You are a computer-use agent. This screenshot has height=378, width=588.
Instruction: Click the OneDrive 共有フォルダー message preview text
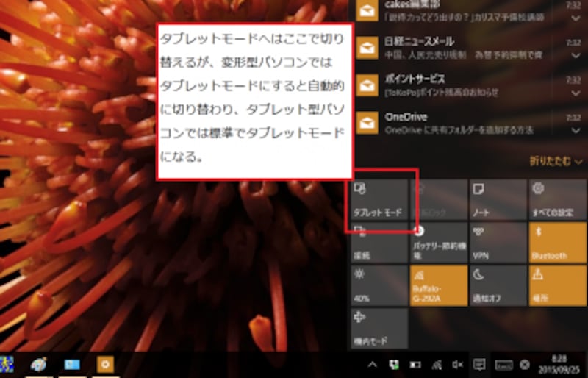(459, 130)
